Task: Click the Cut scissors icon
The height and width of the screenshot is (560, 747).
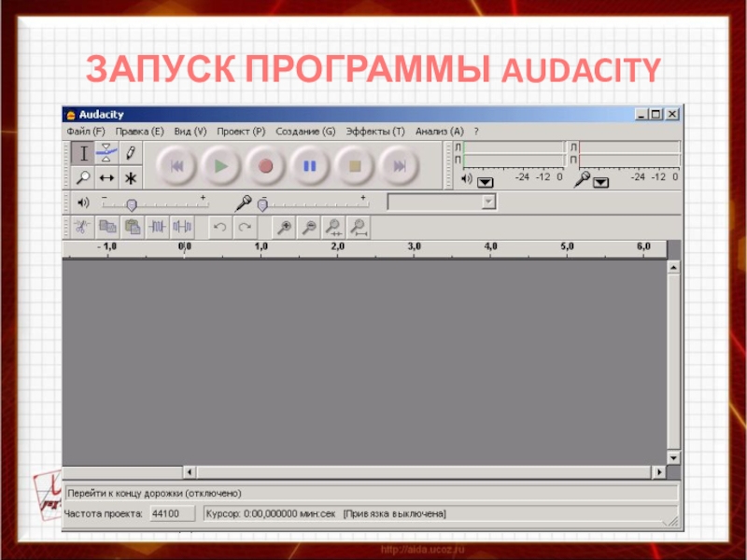Action: coord(82,227)
